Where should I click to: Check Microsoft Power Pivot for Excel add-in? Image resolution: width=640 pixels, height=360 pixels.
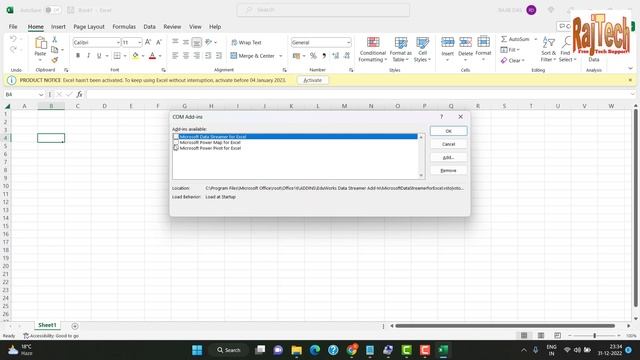pos(176,148)
